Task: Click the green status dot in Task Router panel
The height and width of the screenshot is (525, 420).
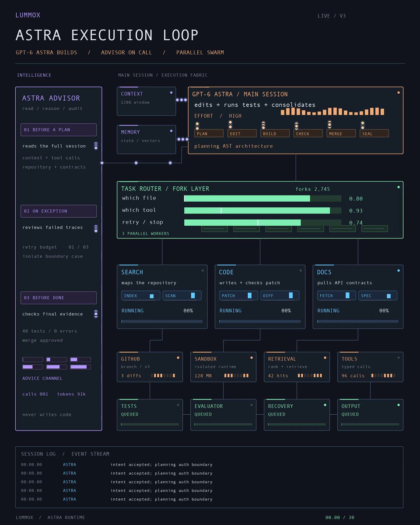Action: pos(398,187)
